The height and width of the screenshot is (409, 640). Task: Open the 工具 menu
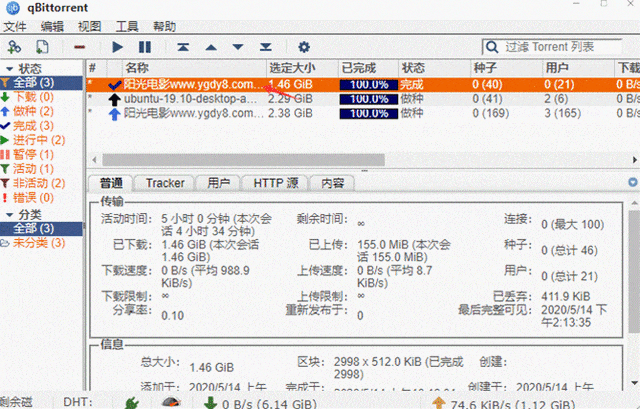tap(127, 27)
